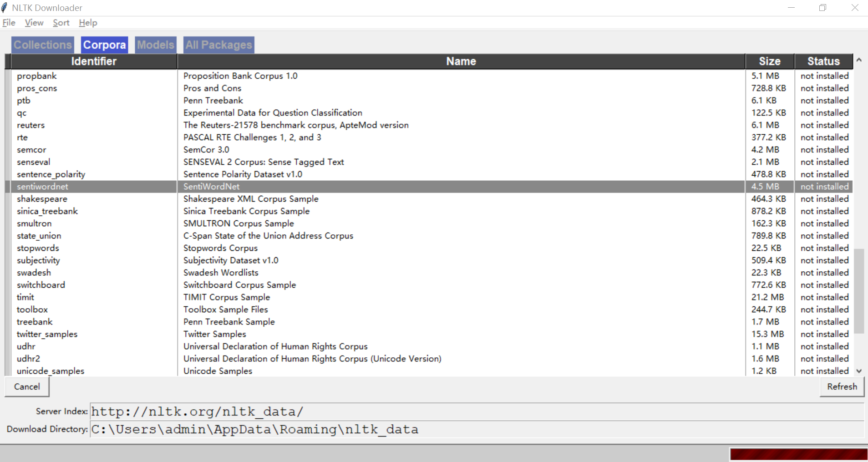Switch to the Corpora tab
868x462 pixels.
point(105,45)
